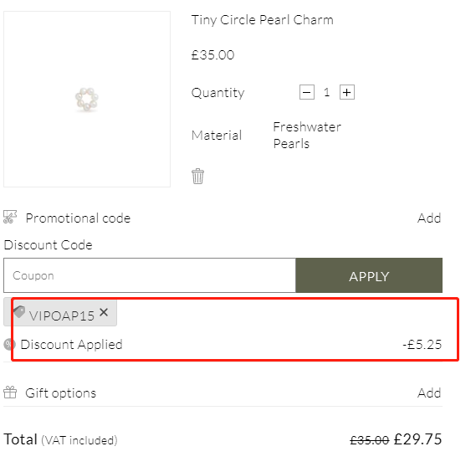Click the tag icon on the VIPOAP15 chip

click(19, 311)
